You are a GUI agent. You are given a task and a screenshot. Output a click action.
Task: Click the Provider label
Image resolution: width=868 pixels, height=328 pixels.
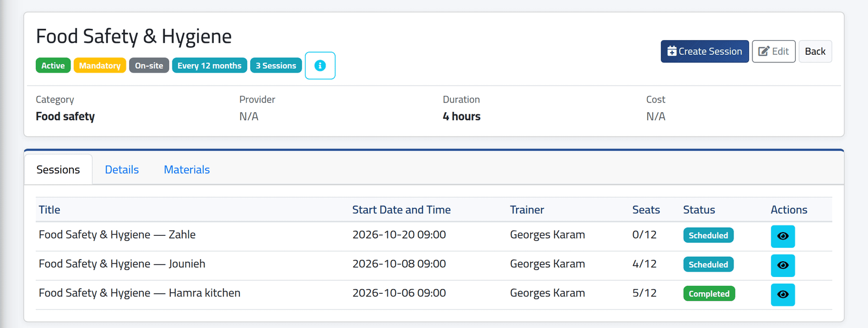point(257,100)
